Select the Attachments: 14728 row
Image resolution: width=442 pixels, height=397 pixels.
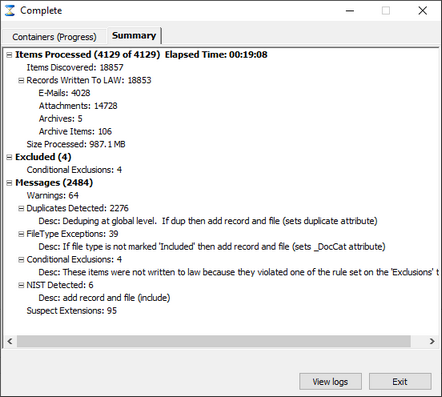(x=78, y=106)
